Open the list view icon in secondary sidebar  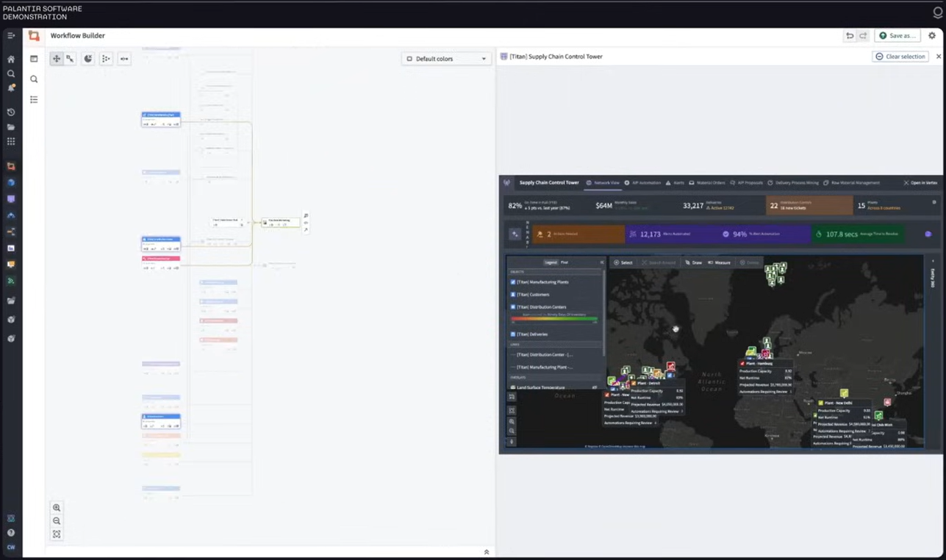[x=34, y=99]
